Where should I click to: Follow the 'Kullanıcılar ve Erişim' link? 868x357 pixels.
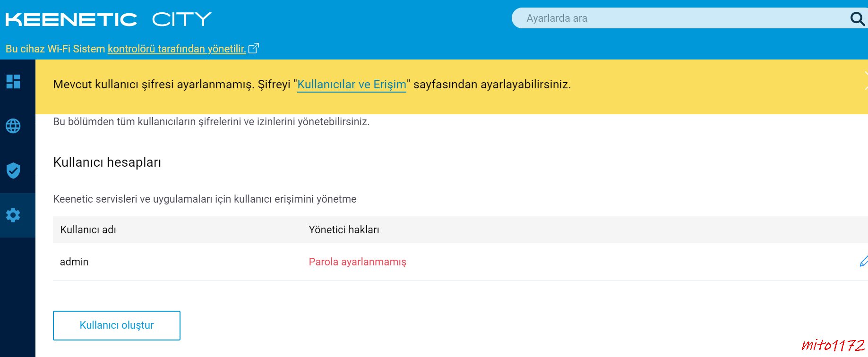352,85
